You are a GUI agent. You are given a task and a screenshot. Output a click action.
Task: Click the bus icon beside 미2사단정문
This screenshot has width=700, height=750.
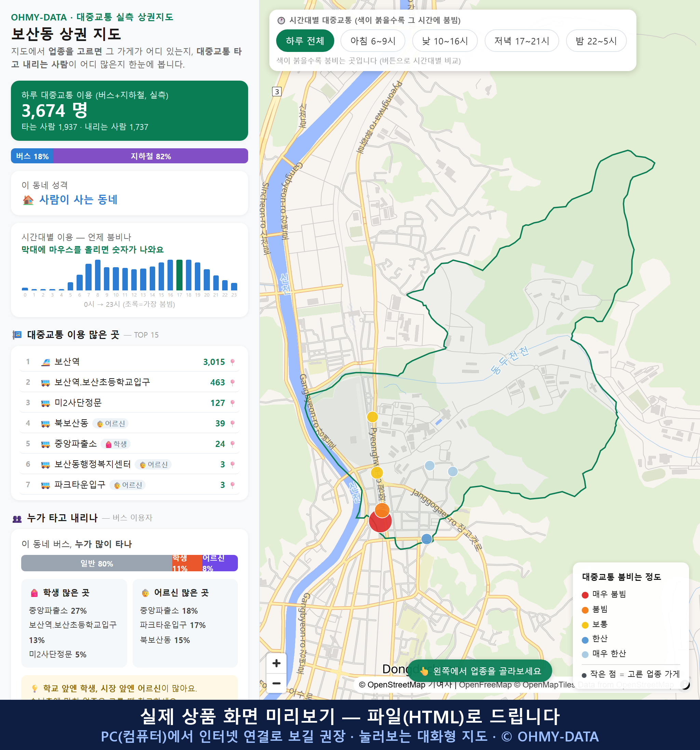(x=46, y=403)
